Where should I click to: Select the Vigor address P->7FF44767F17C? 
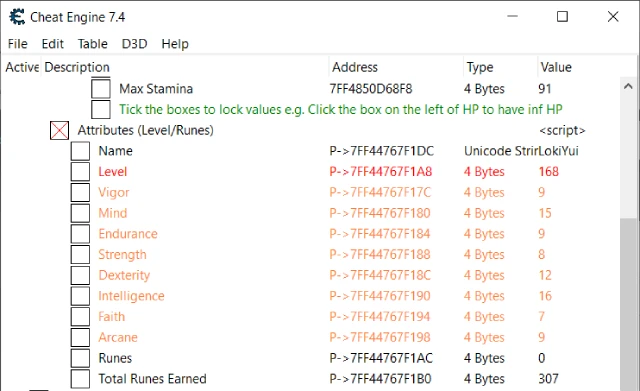pos(380,192)
